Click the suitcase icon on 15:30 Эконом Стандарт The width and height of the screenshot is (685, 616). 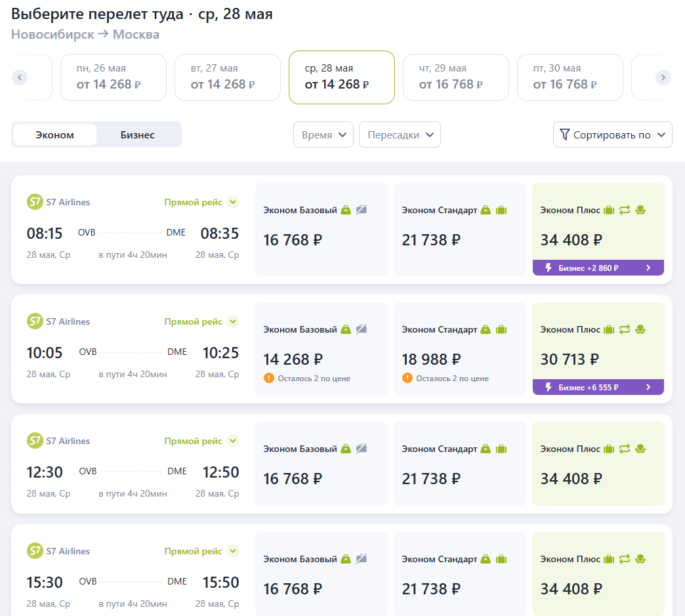[x=502, y=559]
